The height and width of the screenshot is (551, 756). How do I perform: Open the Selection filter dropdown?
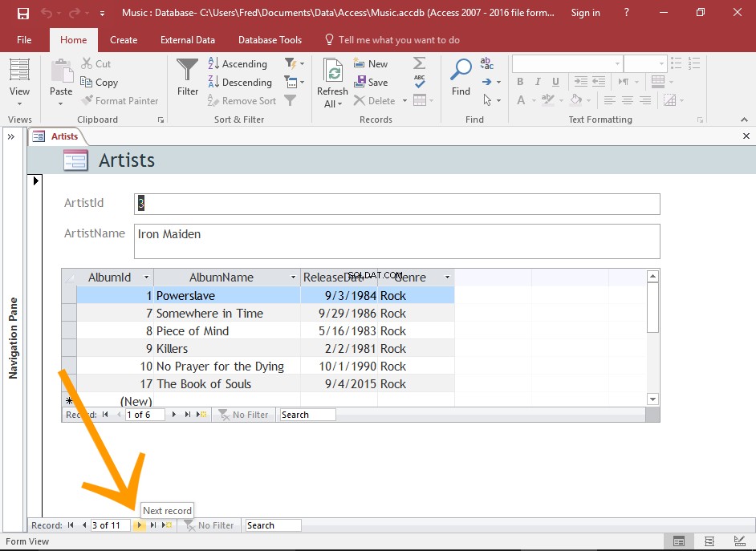point(295,63)
